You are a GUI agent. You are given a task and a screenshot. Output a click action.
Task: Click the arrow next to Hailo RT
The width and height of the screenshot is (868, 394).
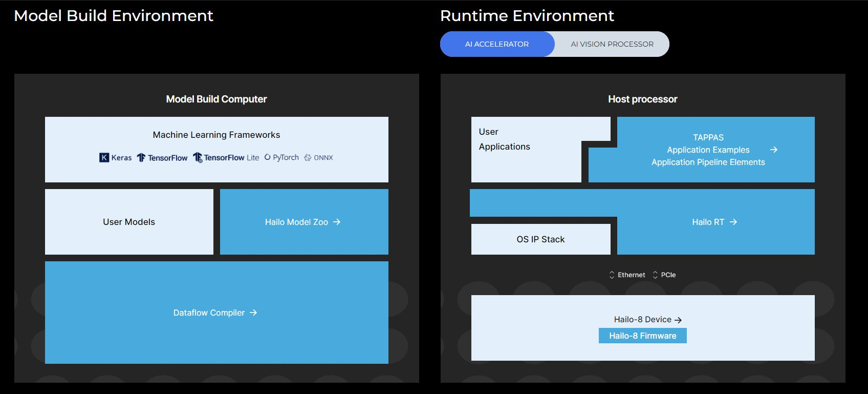tap(733, 222)
